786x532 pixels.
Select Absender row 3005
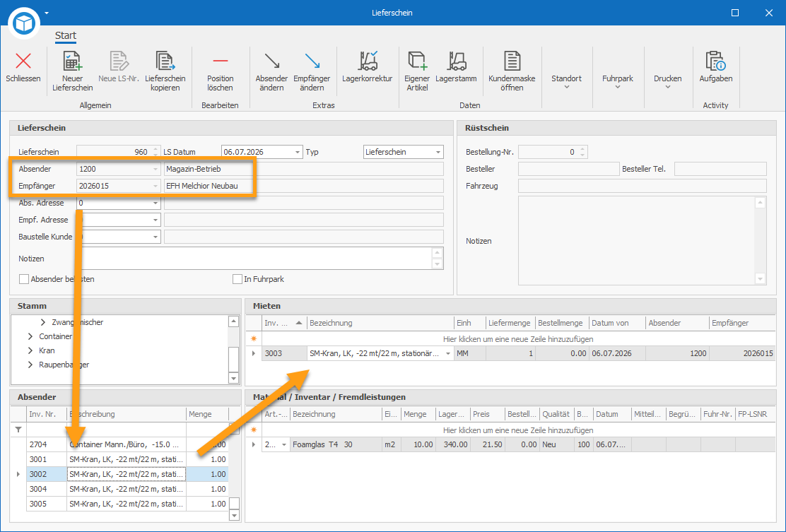pos(127,504)
